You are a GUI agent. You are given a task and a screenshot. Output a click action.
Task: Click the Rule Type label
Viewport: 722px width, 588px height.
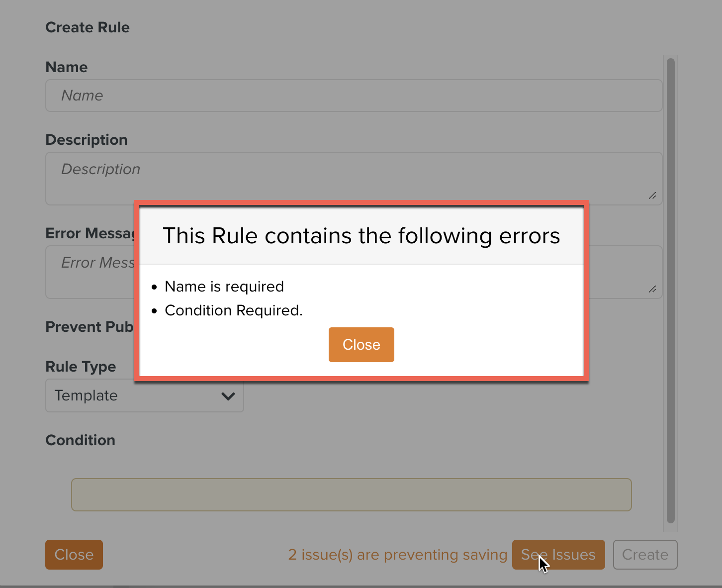(81, 367)
